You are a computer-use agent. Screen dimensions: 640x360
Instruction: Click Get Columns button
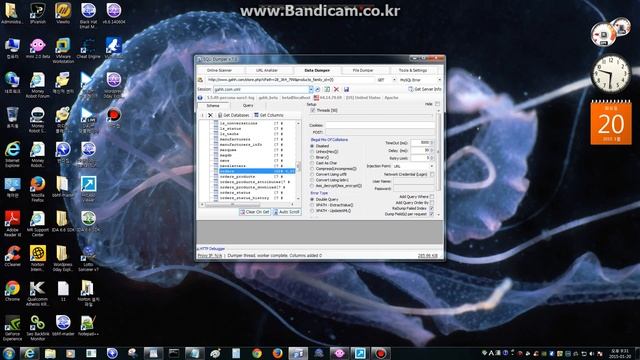click(x=269, y=116)
